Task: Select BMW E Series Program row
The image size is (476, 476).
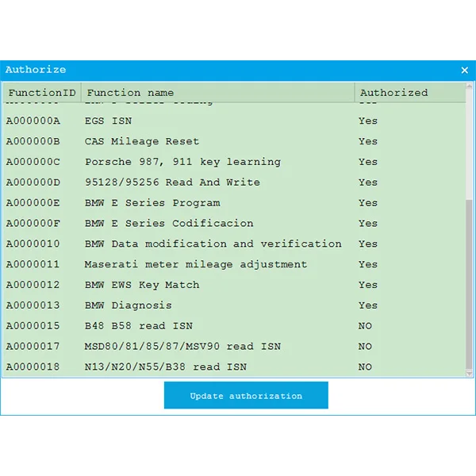Action: [234, 203]
